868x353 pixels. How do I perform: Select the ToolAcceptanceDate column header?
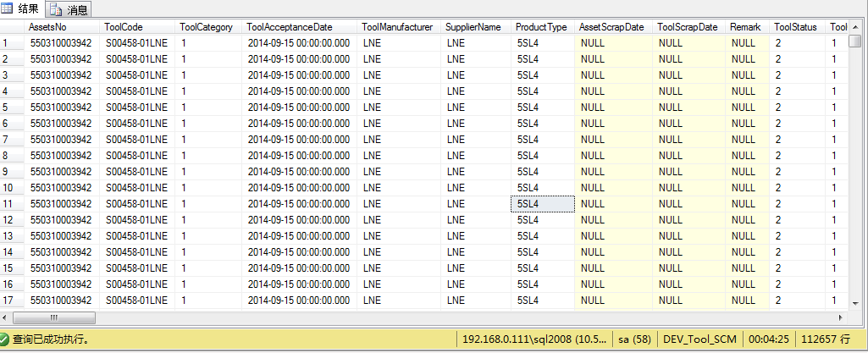click(x=299, y=27)
